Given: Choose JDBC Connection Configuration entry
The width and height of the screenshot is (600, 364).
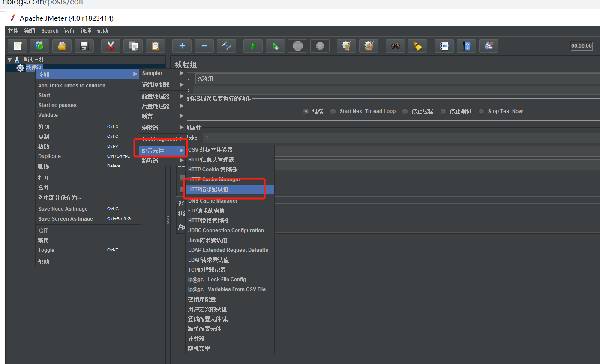Looking at the screenshot, I should pos(230,230).
